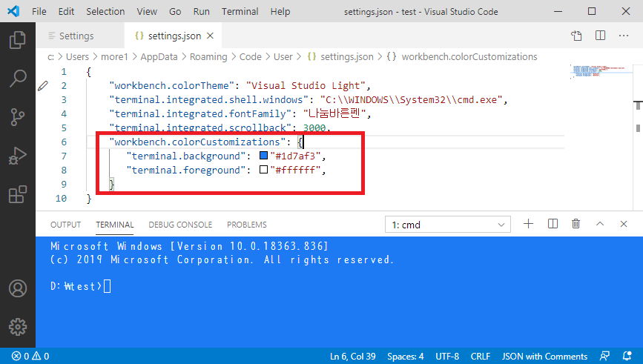The width and height of the screenshot is (643, 364).
Task: Open the File menu
Action: (x=39, y=11)
